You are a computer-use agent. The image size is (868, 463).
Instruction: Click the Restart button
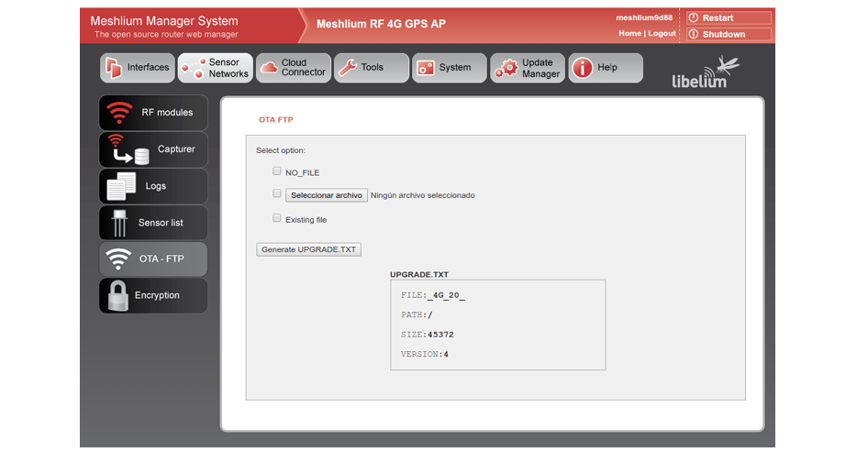[x=729, y=17]
